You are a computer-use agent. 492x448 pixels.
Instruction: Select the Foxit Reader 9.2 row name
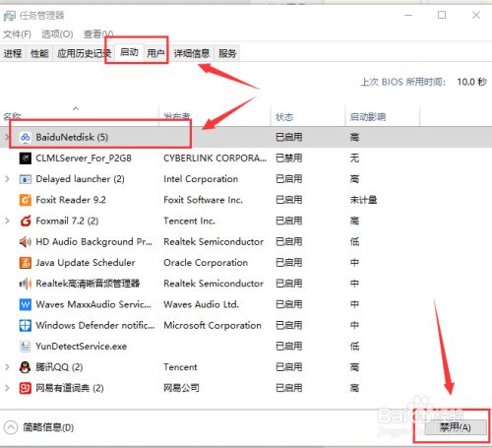tap(71, 200)
